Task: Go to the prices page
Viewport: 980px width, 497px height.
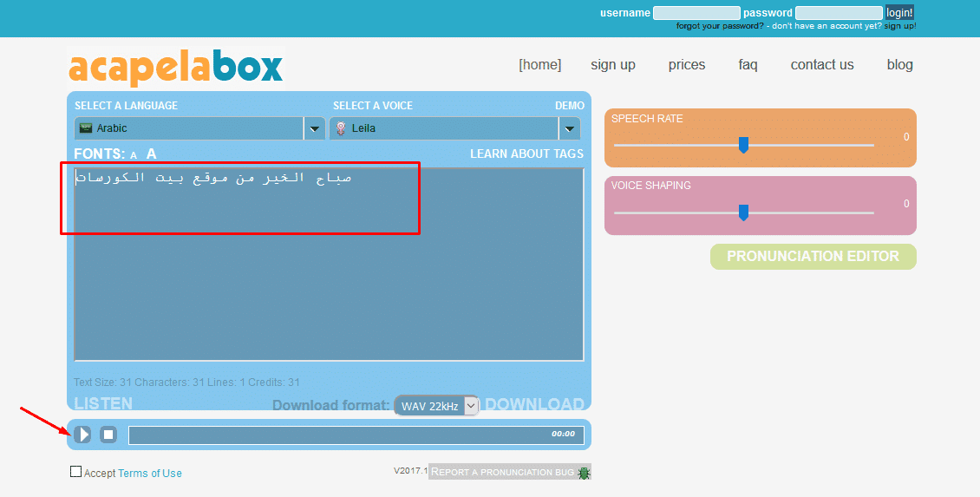Action: (686, 65)
